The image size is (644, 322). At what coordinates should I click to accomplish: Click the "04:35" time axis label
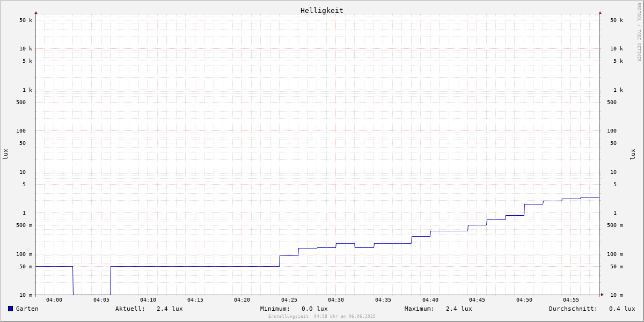(x=383, y=300)
